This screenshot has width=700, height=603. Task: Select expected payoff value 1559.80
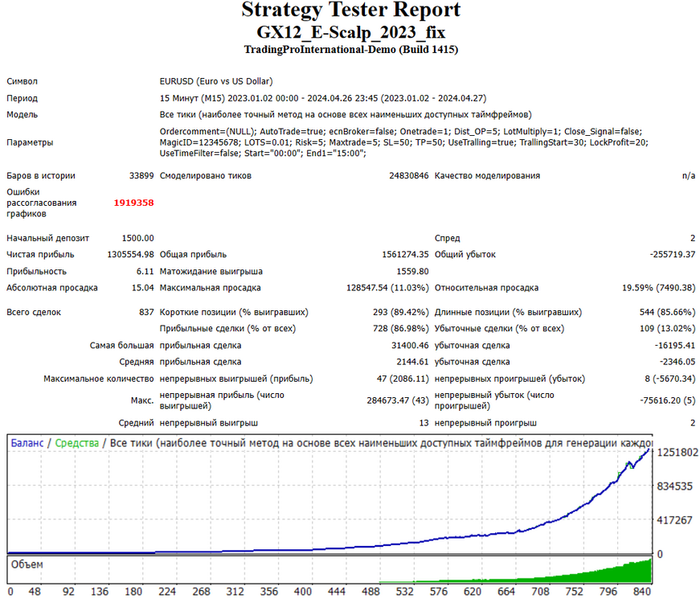412,272
